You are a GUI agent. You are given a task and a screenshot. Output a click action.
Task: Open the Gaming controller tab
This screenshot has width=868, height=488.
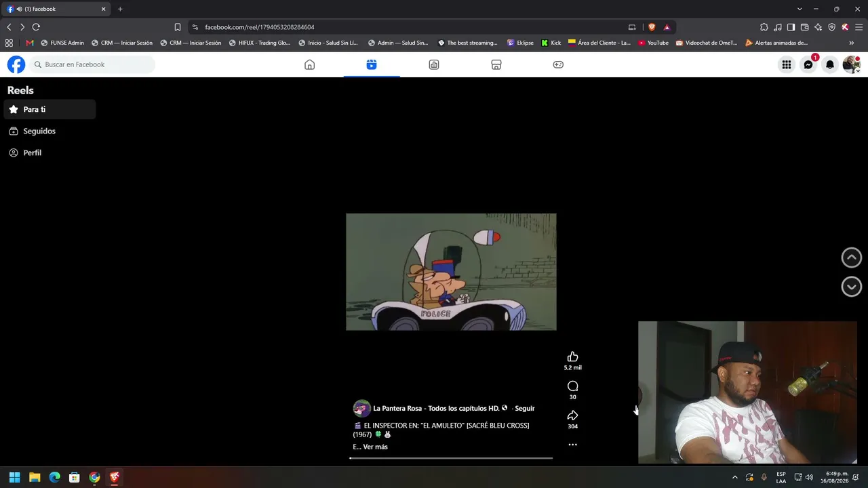coord(558,64)
